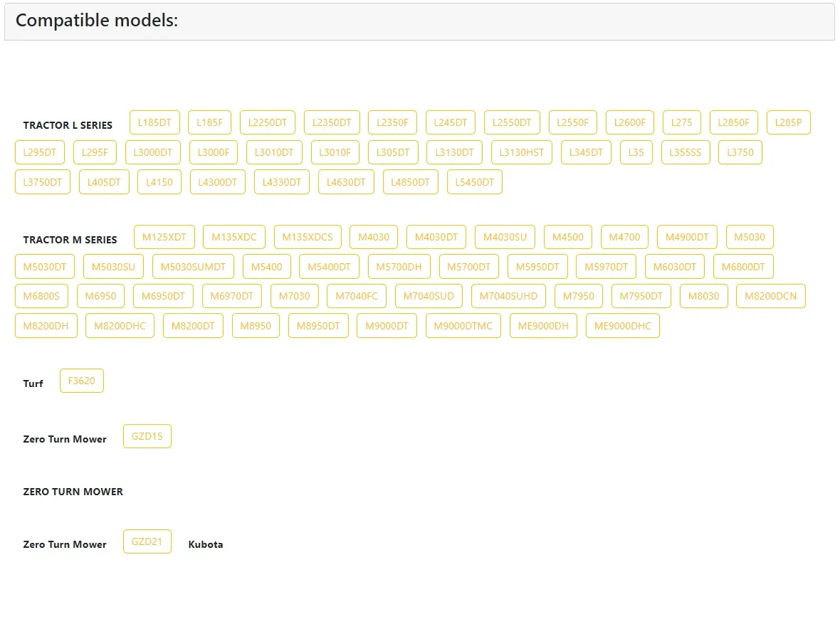Choose the M5700DH model tag

(x=399, y=267)
